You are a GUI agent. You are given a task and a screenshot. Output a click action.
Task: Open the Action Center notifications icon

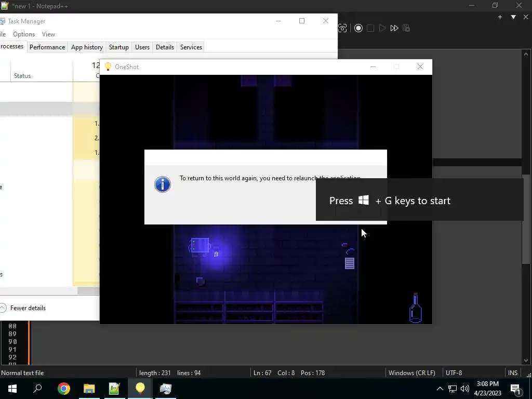(x=515, y=389)
